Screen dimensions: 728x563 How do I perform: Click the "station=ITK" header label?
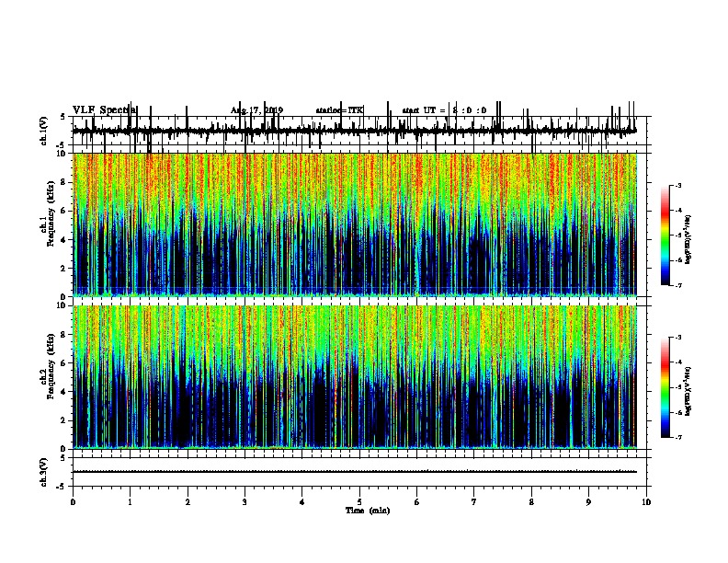tap(339, 110)
